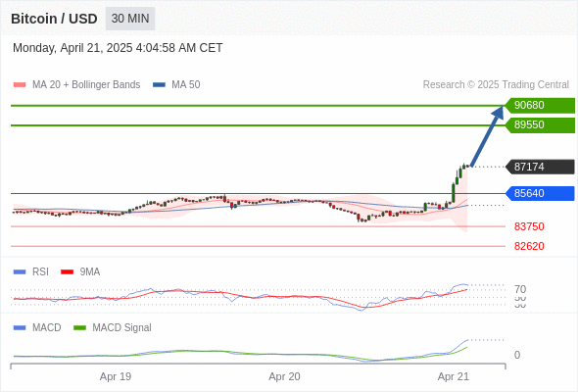Viewport: 578px width, 392px height.
Task: Toggle the MACD legend label
Action: coord(46,327)
